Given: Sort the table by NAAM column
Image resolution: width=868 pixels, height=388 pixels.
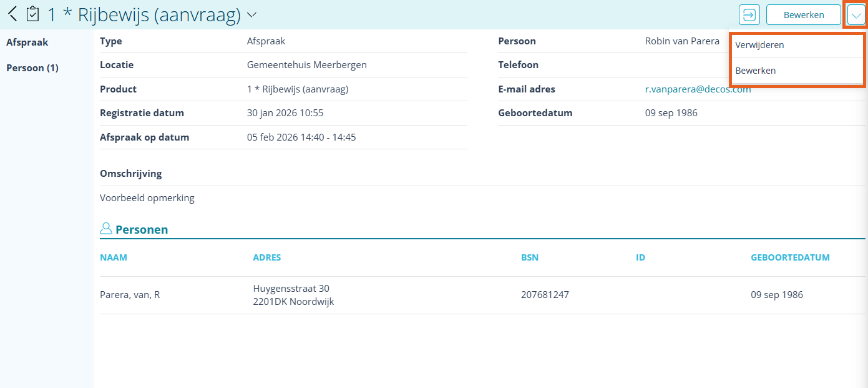Looking at the screenshot, I should (114, 257).
